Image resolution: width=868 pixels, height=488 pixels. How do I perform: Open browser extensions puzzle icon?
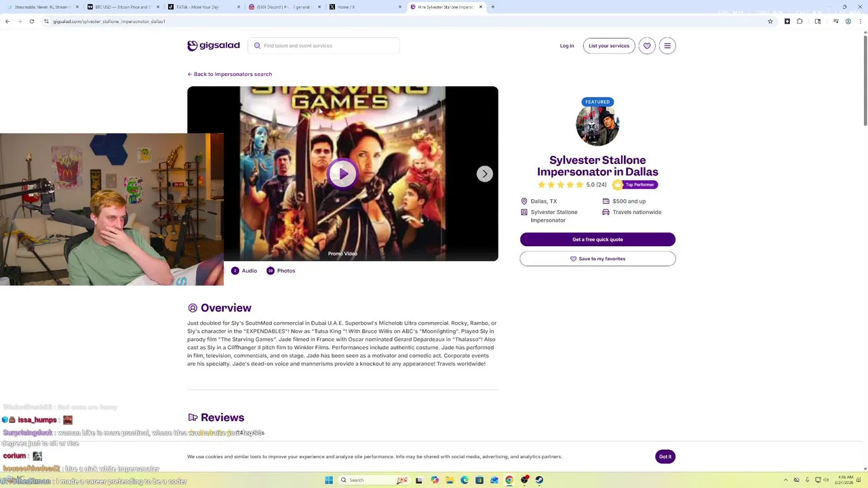click(800, 21)
